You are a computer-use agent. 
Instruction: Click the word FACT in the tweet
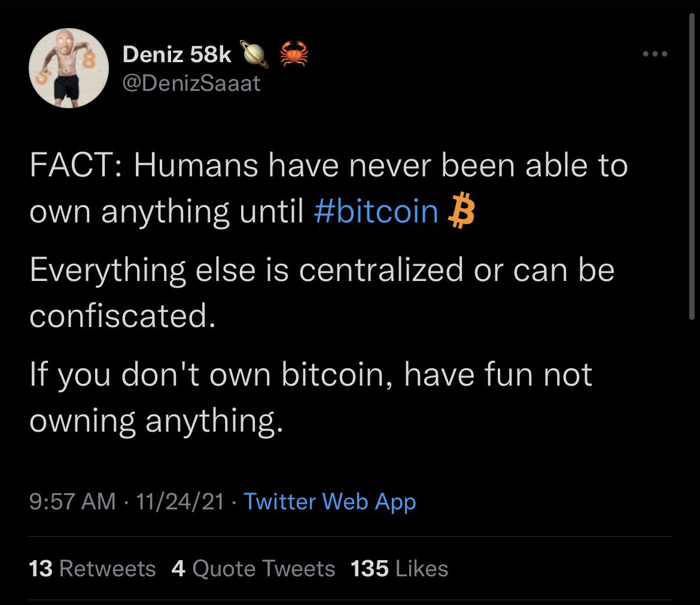(x=69, y=166)
